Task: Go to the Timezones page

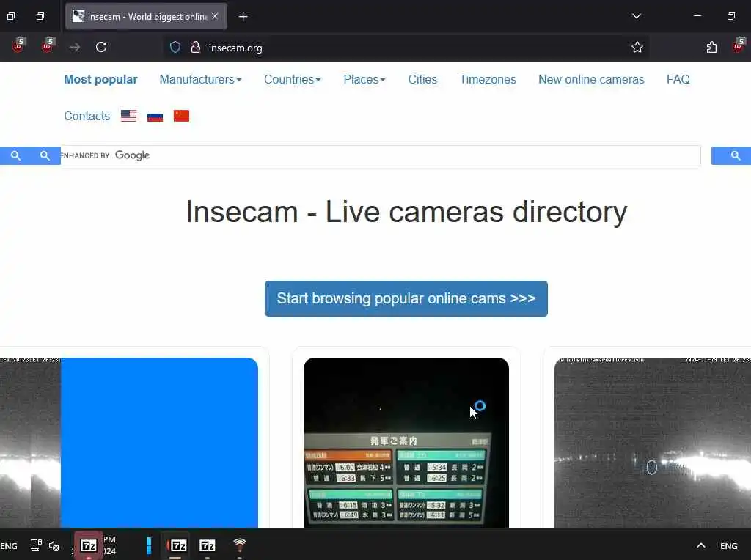Action: [488, 79]
